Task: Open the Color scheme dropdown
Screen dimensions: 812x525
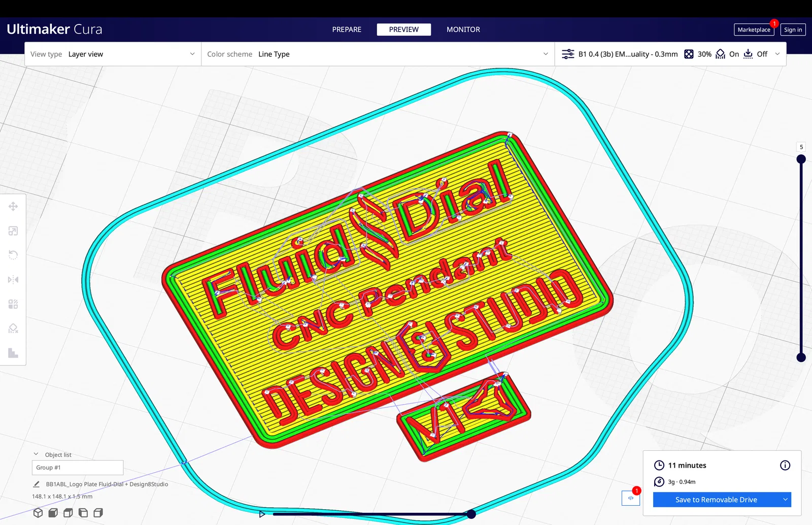Action: tap(378, 54)
